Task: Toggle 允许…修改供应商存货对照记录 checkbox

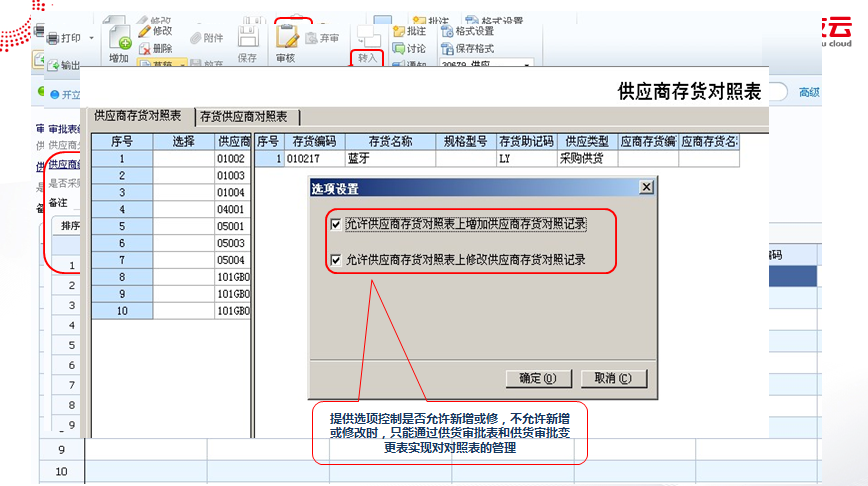Action: 335,260
